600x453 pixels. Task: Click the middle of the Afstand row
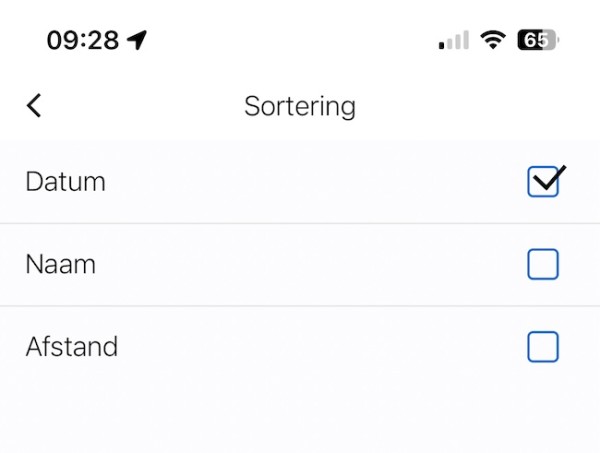pos(300,347)
